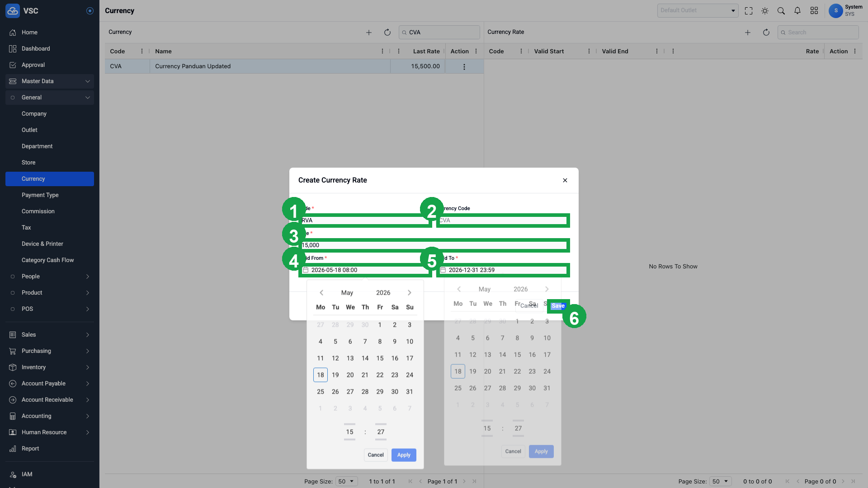Click year 2026 in Valid From calendar header
This screenshot has height=488, width=868.
point(383,293)
